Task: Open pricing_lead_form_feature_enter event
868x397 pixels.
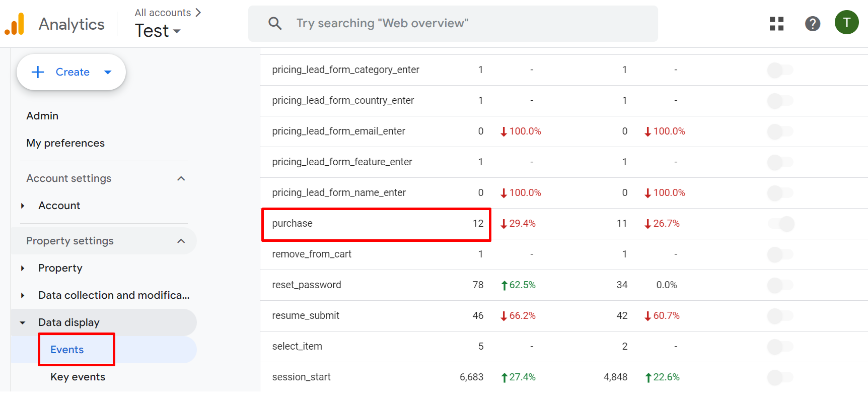Action: point(342,162)
